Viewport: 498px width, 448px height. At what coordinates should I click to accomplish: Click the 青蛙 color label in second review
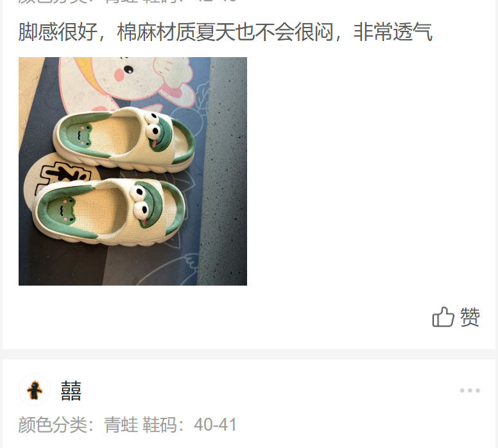(121, 425)
